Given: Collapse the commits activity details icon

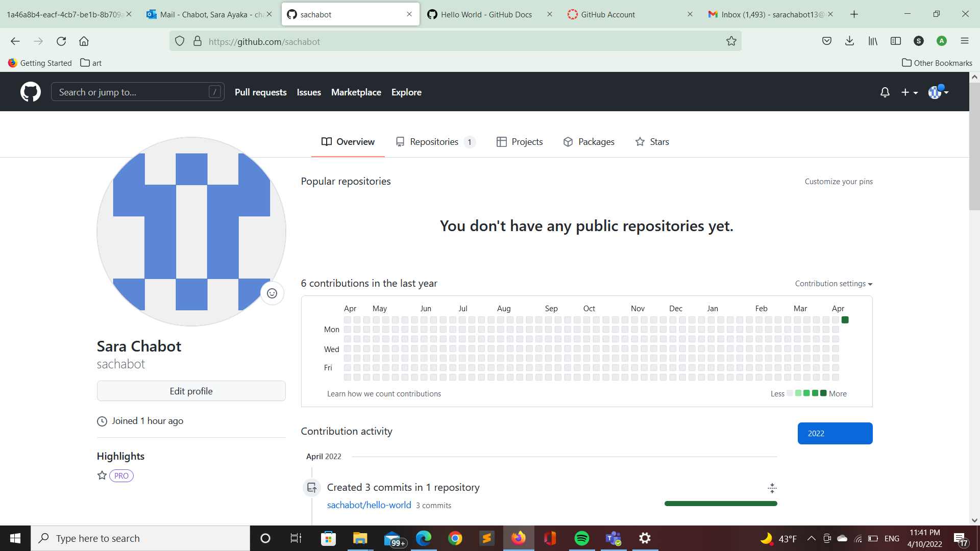Looking at the screenshot, I should 772,488.
